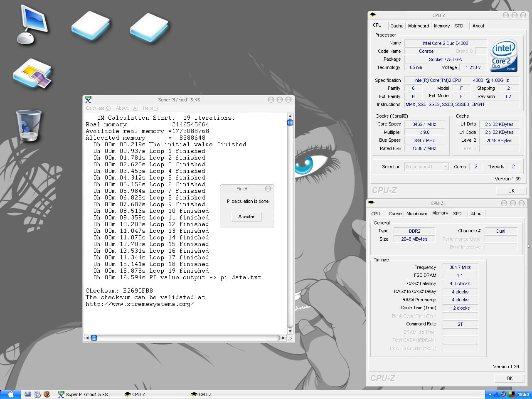Click OK in the bottom CPU-Z window

(x=510, y=379)
